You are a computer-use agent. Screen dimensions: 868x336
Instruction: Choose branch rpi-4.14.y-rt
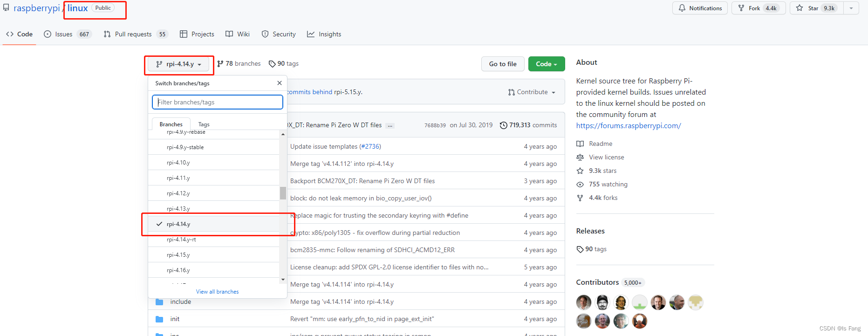(x=214, y=240)
